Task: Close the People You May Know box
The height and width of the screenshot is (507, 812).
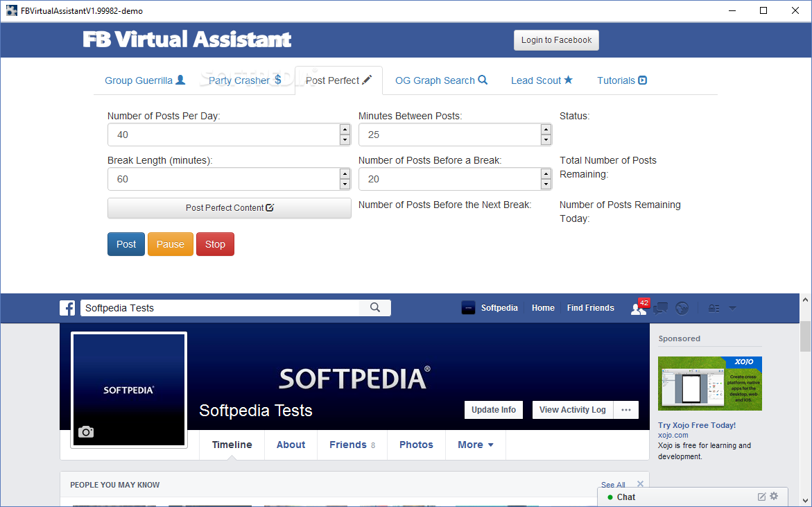Action: point(640,483)
